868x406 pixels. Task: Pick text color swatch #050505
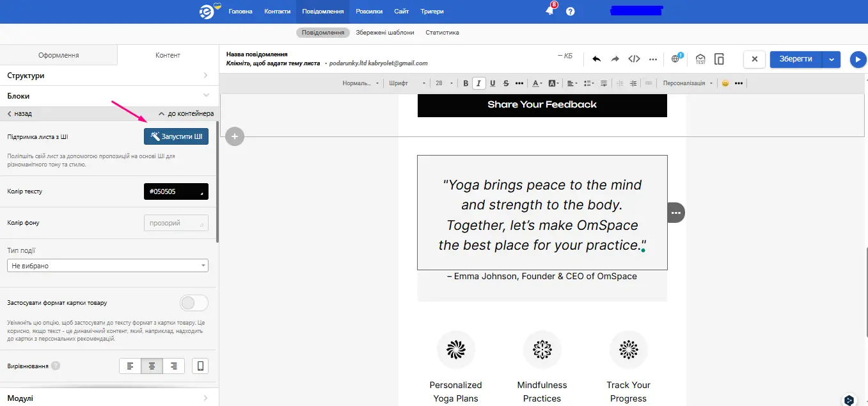coord(176,191)
